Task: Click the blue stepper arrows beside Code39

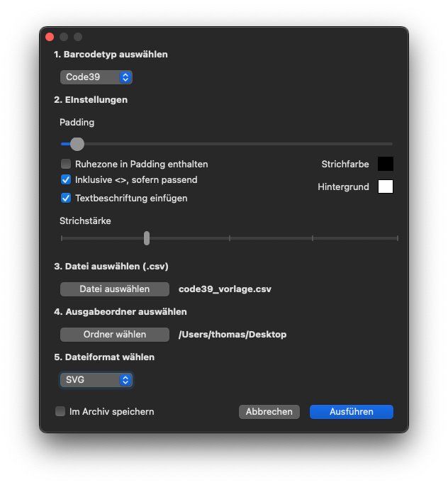Action: 125,77
